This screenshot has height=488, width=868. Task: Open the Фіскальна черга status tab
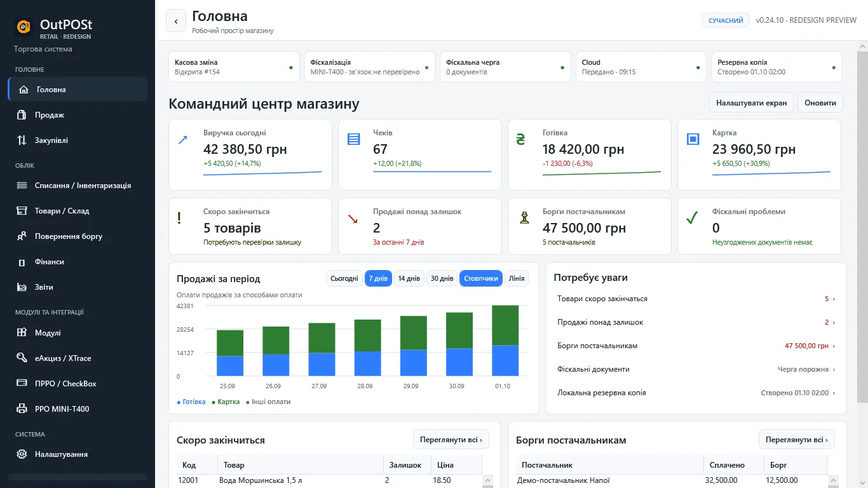coord(505,67)
